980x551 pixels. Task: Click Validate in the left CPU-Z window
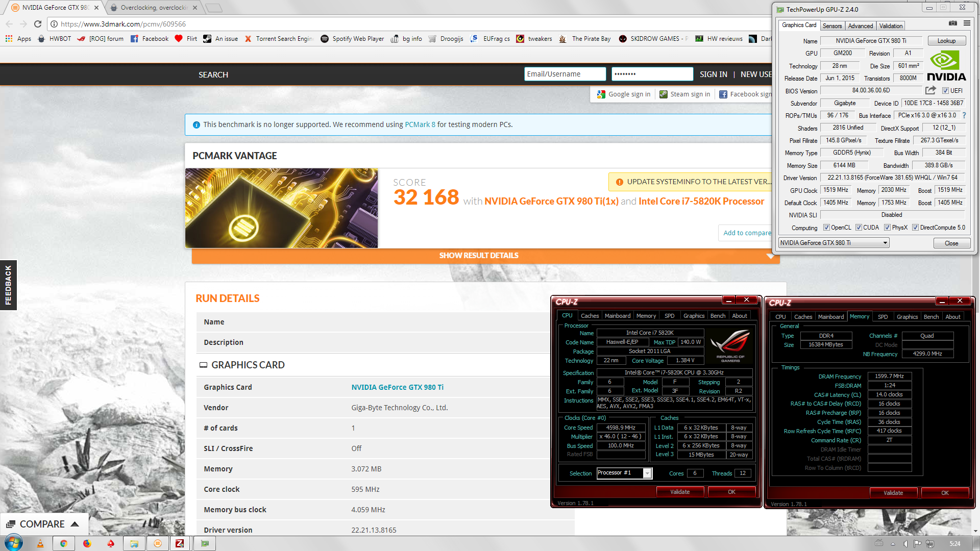point(680,492)
